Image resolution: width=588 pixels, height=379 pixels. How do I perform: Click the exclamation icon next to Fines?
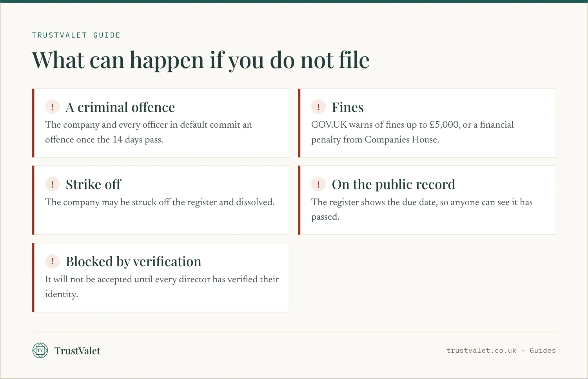tap(318, 106)
